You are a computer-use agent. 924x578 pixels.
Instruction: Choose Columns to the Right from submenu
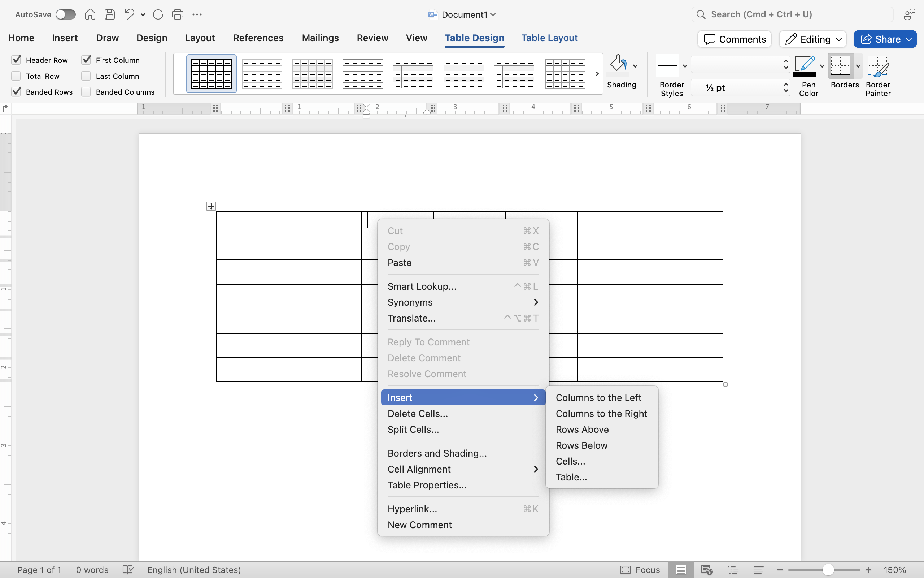(x=602, y=414)
